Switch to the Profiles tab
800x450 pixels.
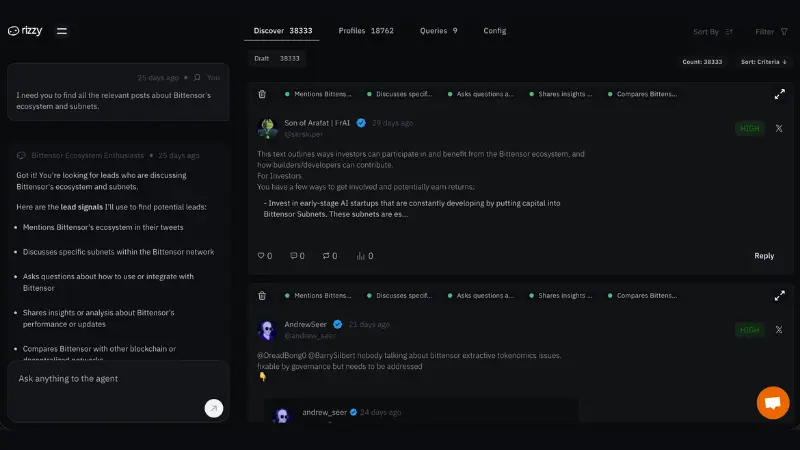point(366,31)
